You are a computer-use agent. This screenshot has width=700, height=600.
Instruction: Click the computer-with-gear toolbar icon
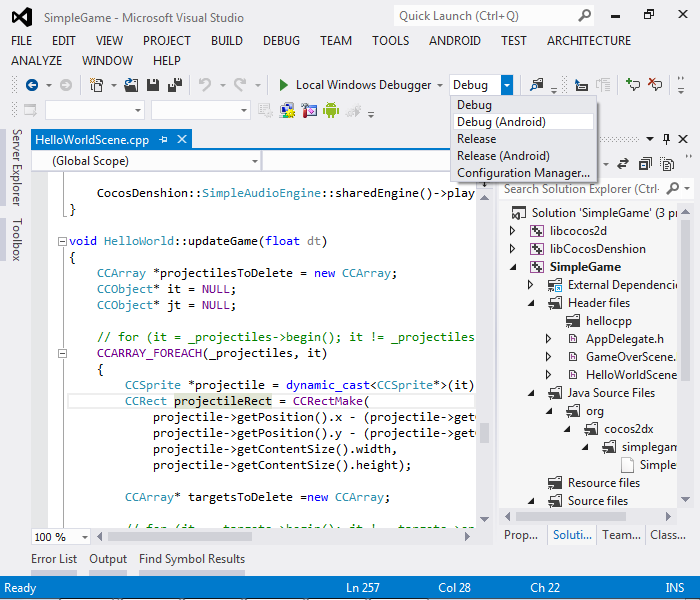click(287, 110)
